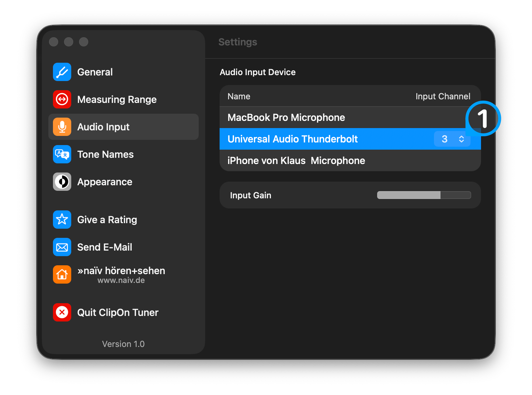This screenshot has height=395, width=532.
Task: Adjust the Input Gain slider
Action: tap(424, 195)
